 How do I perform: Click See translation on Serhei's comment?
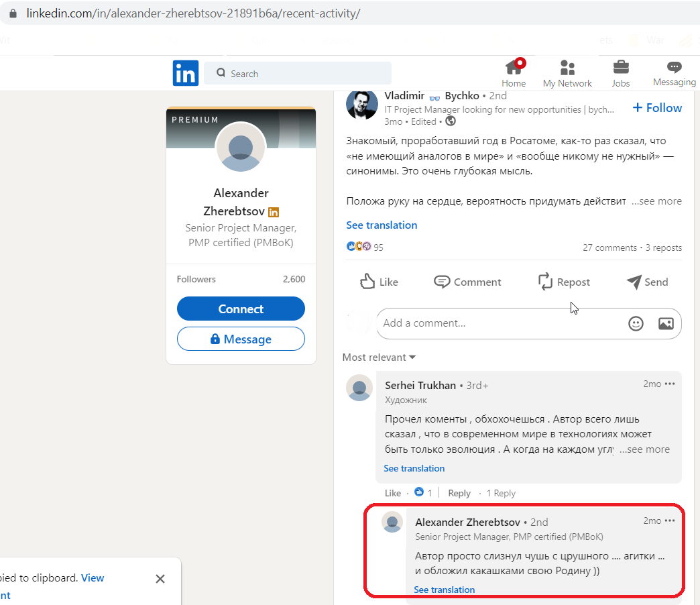pyautogui.click(x=414, y=468)
